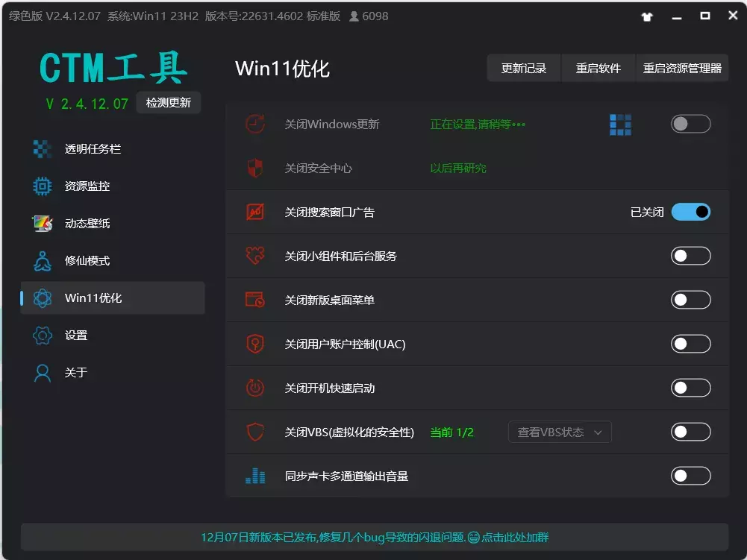Turn off the 关闭搜索窗口广告 switch
This screenshot has height=560, width=747.
coord(691,212)
